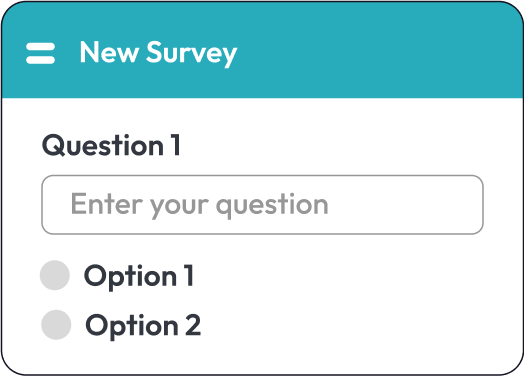Select the Option 2 radio button
This screenshot has height=376, width=524.
point(56,325)
